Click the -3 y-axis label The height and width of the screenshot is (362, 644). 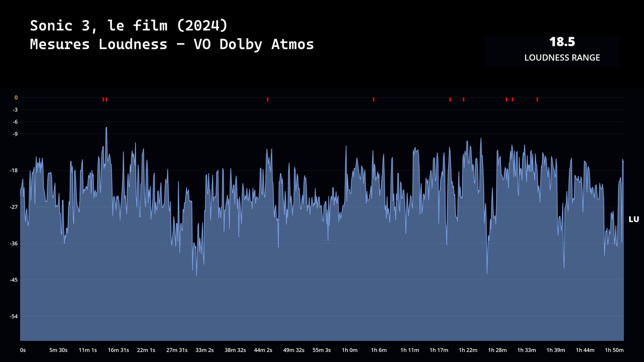(15, 110)
